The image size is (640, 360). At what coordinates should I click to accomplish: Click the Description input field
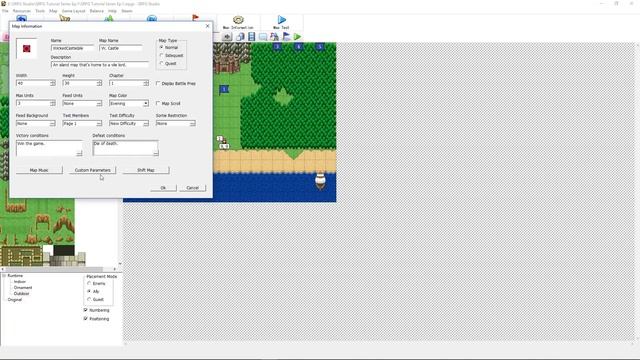100,64
